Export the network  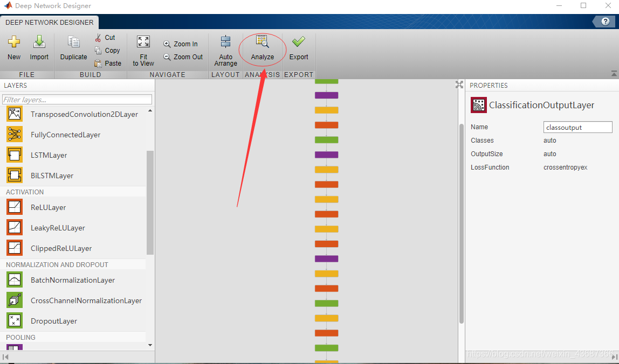click(x=299, y=48)
